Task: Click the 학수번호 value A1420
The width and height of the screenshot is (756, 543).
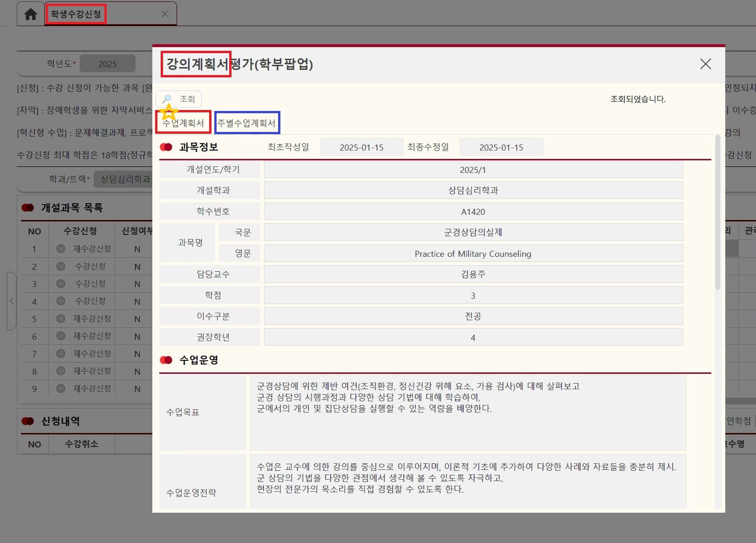Action: (x=473, y=212)
